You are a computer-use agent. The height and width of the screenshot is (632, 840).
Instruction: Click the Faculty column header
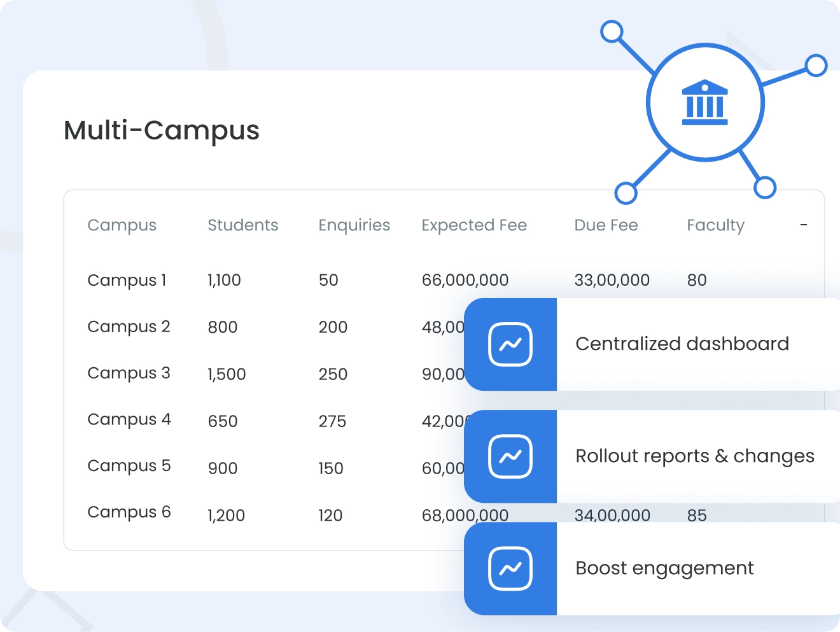point(715,225)
